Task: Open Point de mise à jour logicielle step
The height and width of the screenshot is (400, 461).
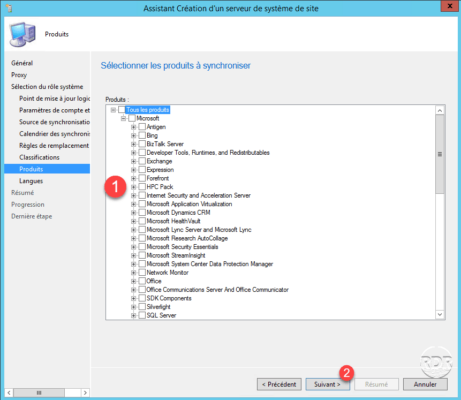Action: pos(55,98)
